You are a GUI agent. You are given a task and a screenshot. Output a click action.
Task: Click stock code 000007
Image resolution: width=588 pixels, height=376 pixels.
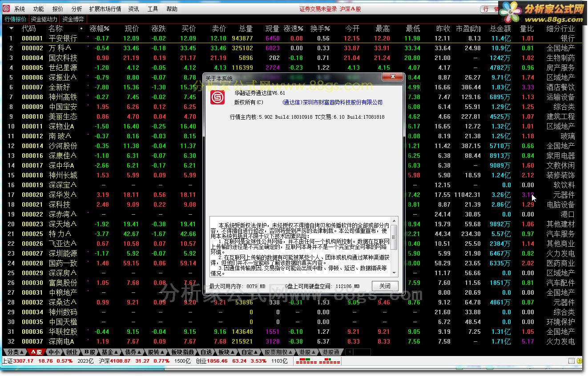(32, 88)
